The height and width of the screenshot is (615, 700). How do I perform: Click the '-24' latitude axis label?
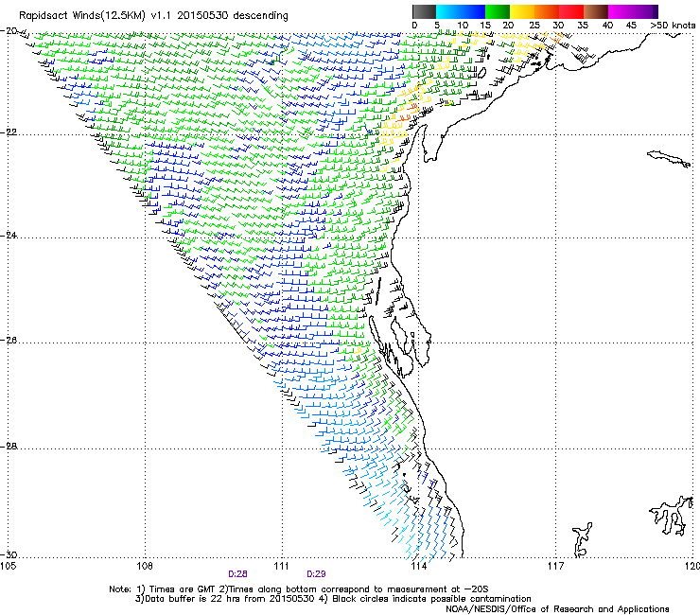(9, 235)
